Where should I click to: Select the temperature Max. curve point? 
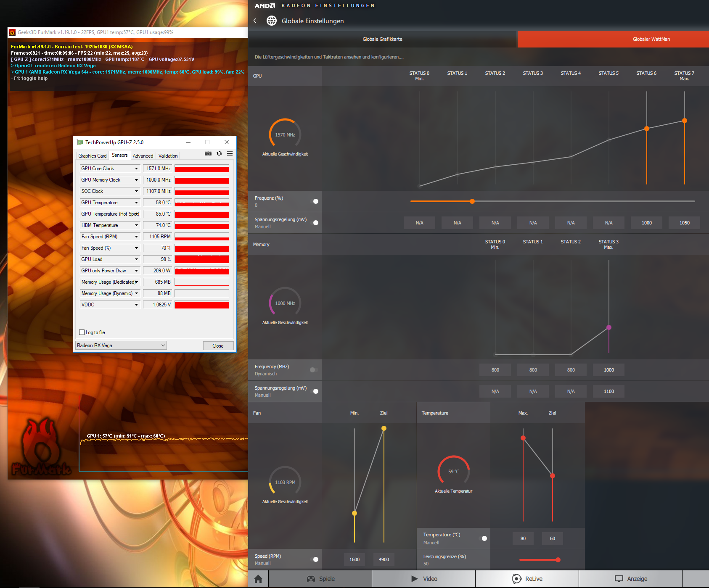tap(523, 438)
